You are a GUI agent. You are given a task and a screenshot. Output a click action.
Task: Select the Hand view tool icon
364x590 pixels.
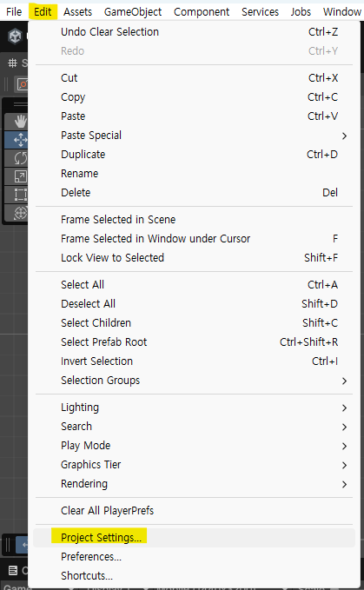click(20, 121)
